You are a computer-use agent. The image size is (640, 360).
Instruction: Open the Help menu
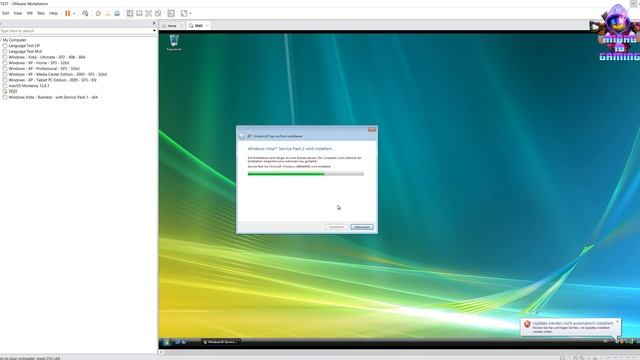click(x=53, y=13)
